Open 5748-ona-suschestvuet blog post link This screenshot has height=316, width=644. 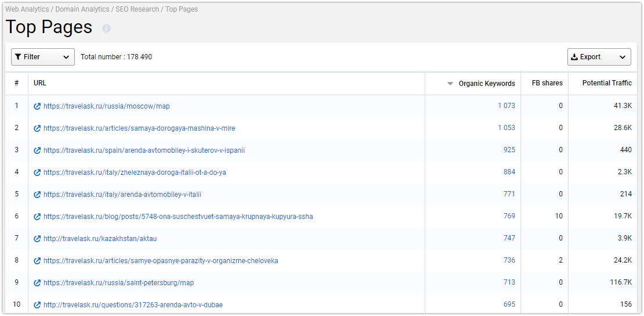178,217
